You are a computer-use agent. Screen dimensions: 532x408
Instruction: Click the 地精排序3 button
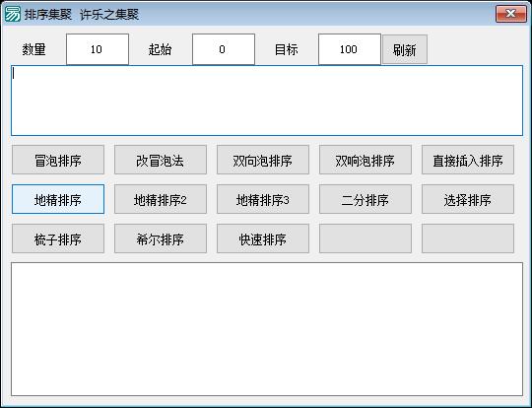263,199
